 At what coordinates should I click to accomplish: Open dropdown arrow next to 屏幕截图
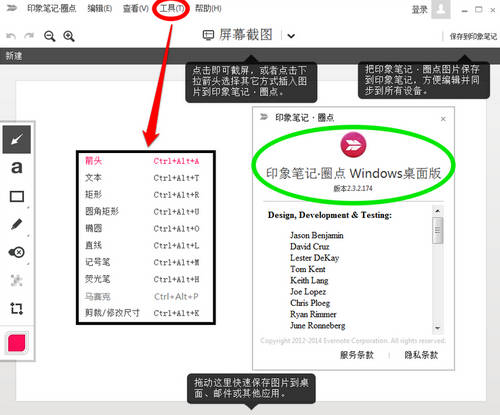click(291, 36)
